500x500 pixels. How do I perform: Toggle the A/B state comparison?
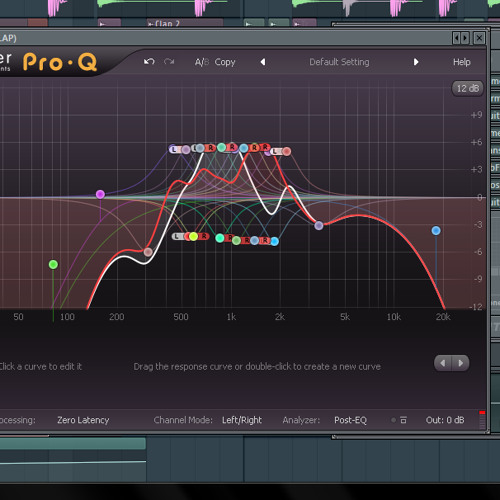coord(202,62)
